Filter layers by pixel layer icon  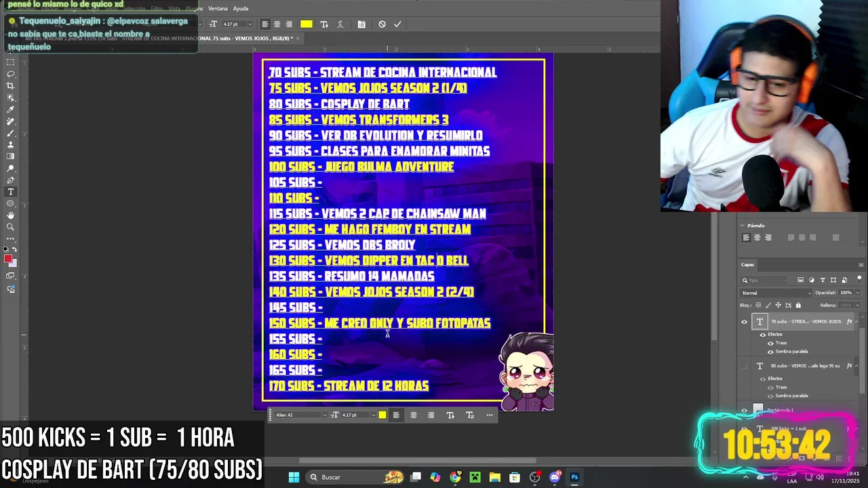[x=800, y=280]
